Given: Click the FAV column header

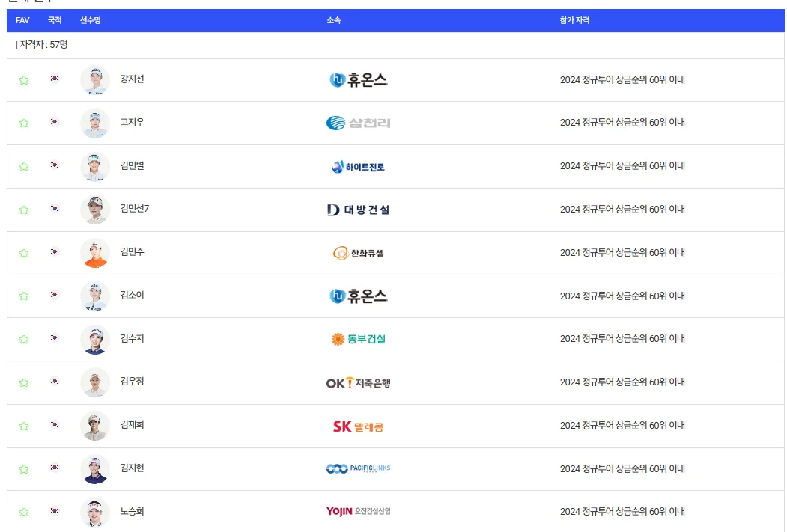Looking at the screenshot, I should [22, 20].
